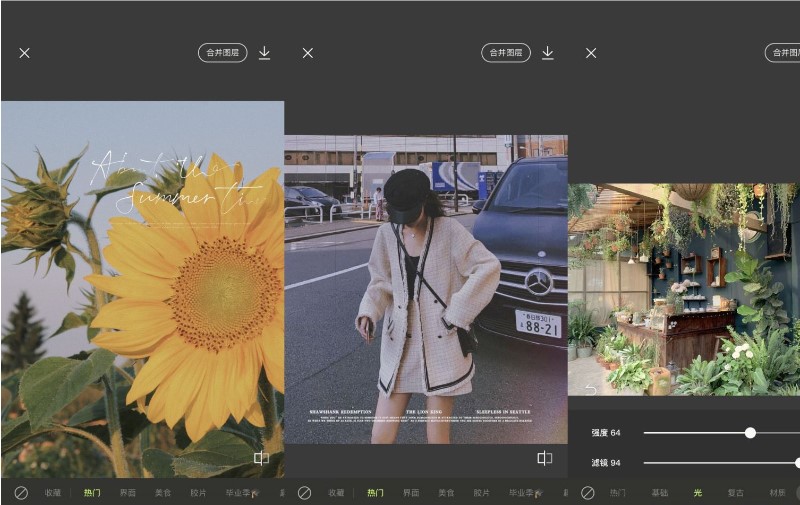Select 热门 tab on the plant cafe screen

click(x=617, y=493)
